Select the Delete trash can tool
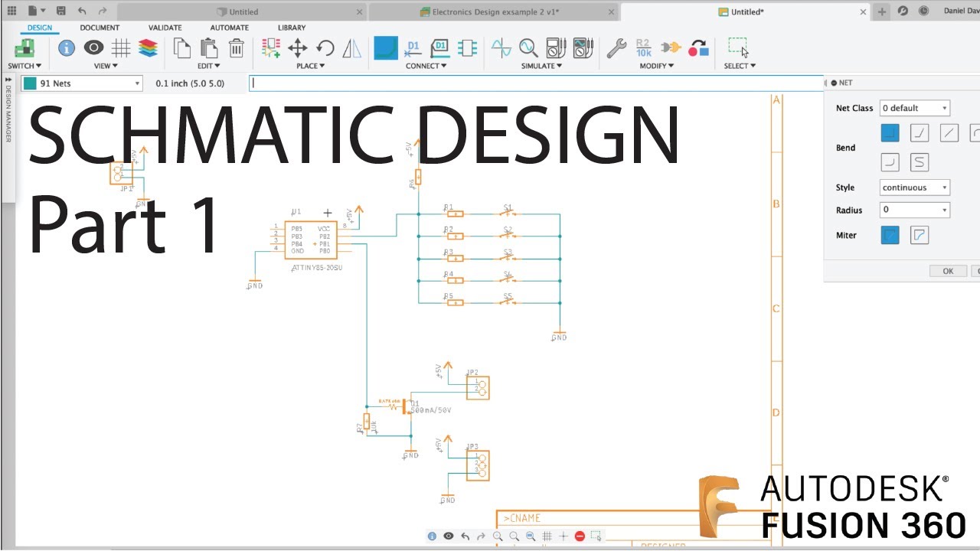 click(x=237, y=48)
